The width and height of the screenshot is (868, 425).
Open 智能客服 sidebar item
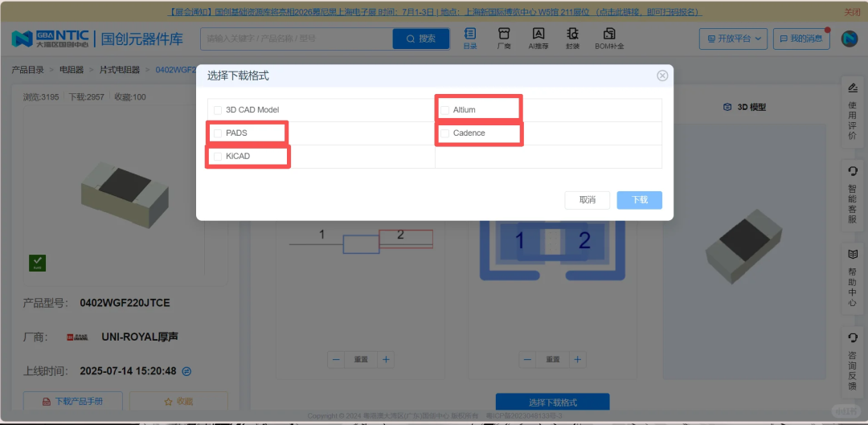852,195
